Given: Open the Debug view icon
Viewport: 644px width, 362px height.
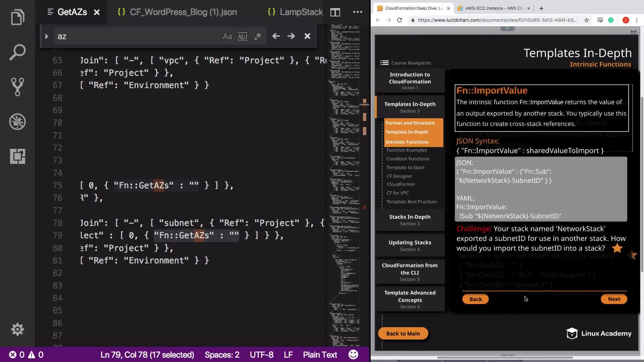Looking at the screenshot, I should 17,121.
